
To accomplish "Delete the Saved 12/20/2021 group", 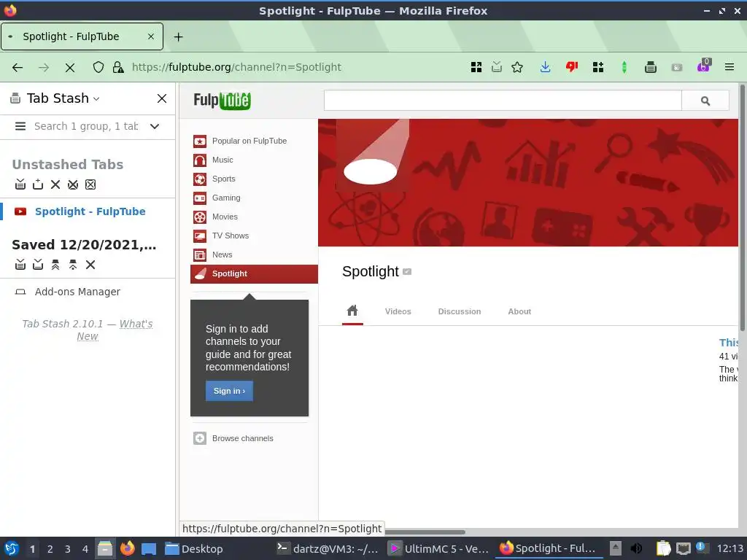I will (90, 264).
